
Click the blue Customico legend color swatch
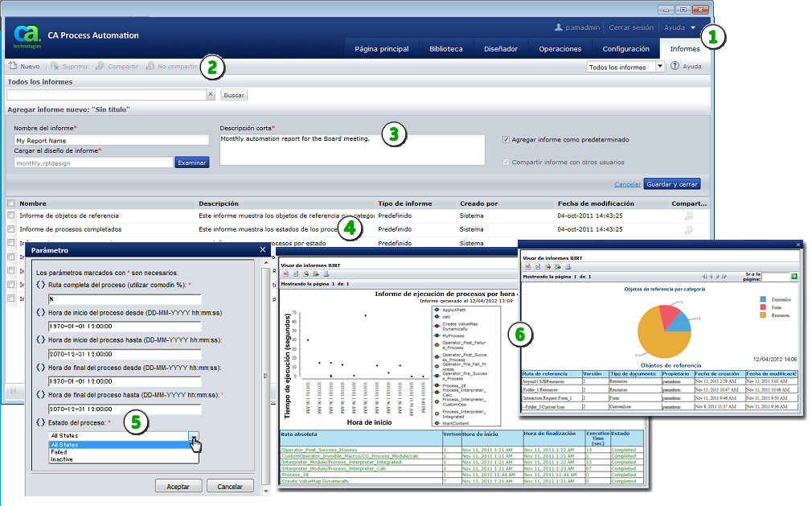click(763, 299)
